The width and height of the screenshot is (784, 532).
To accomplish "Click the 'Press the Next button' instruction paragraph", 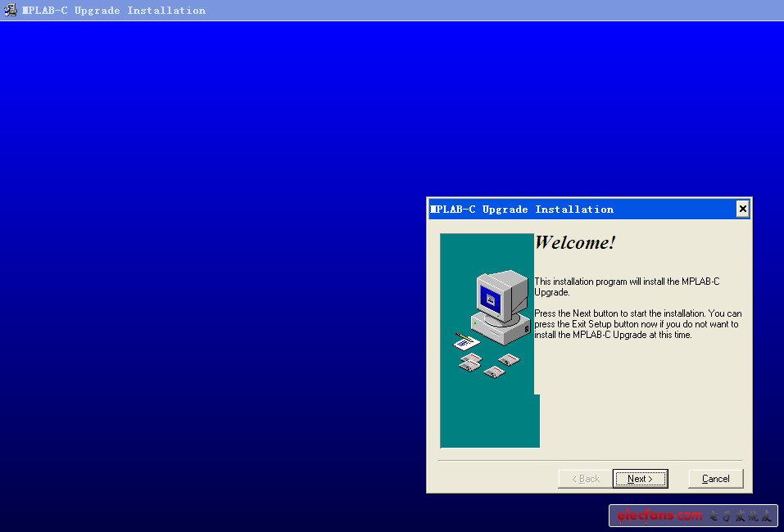I will point(637,324).
